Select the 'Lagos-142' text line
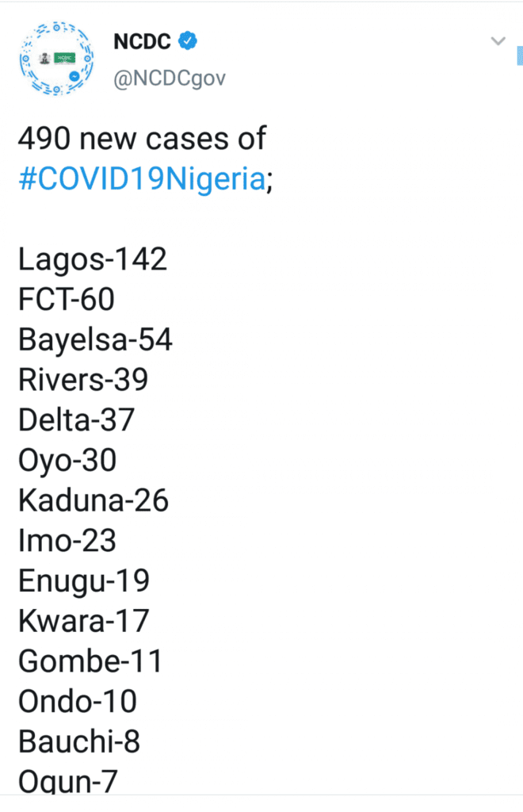 tap(92, 258)
